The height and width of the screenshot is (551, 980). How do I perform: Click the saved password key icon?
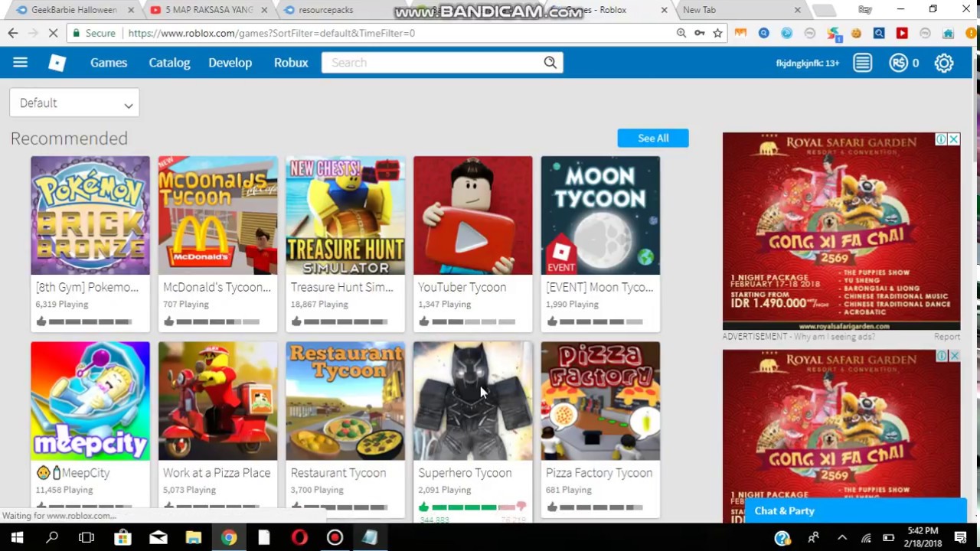699,33
